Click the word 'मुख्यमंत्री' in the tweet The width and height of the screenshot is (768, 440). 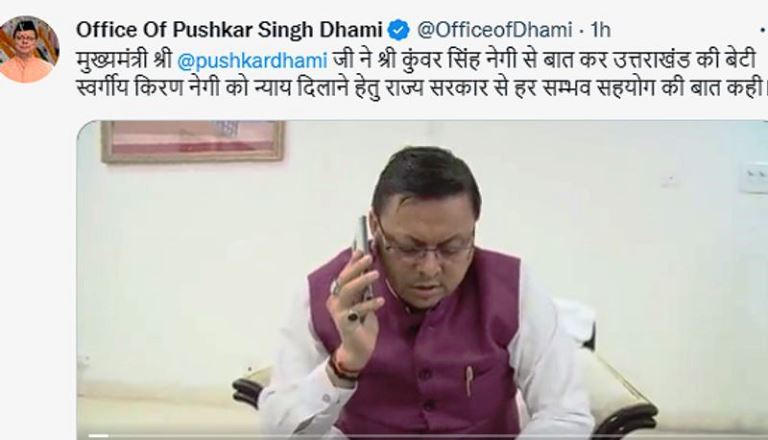[112, 61]
